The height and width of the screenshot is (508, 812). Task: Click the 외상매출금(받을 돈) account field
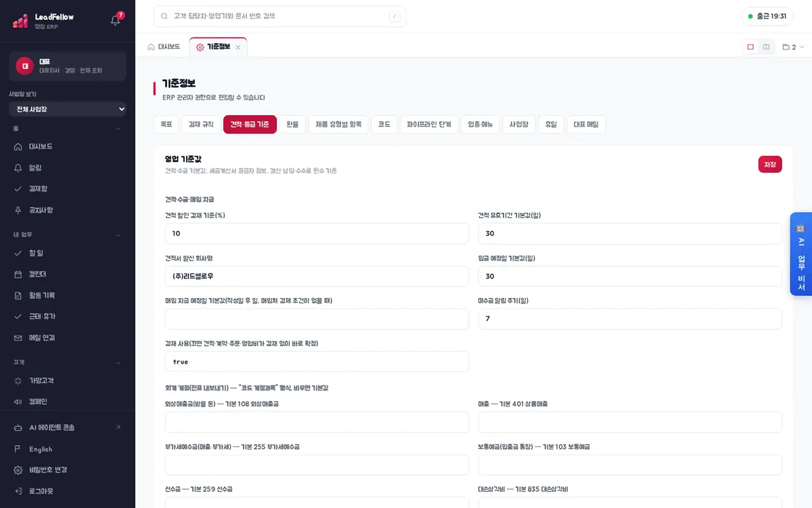[317, 422]
